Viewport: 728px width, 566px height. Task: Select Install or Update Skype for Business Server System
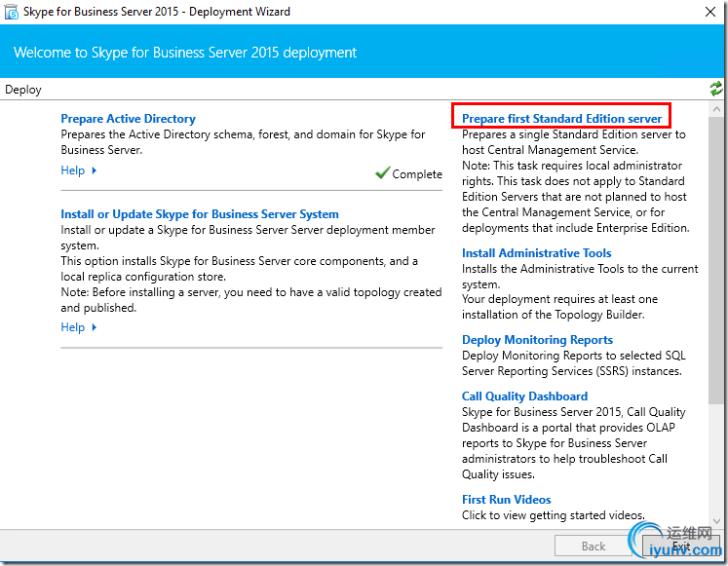pyautogui.click(x=200, y=214)
